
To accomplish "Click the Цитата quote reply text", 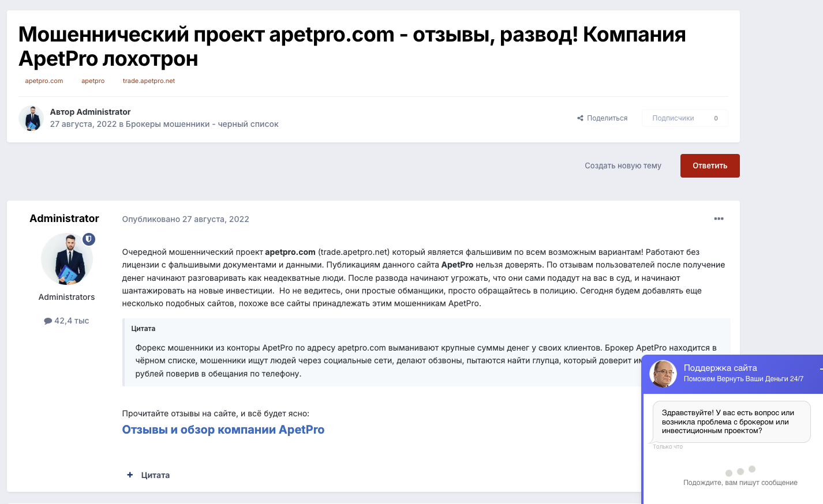I will (155, 475).
